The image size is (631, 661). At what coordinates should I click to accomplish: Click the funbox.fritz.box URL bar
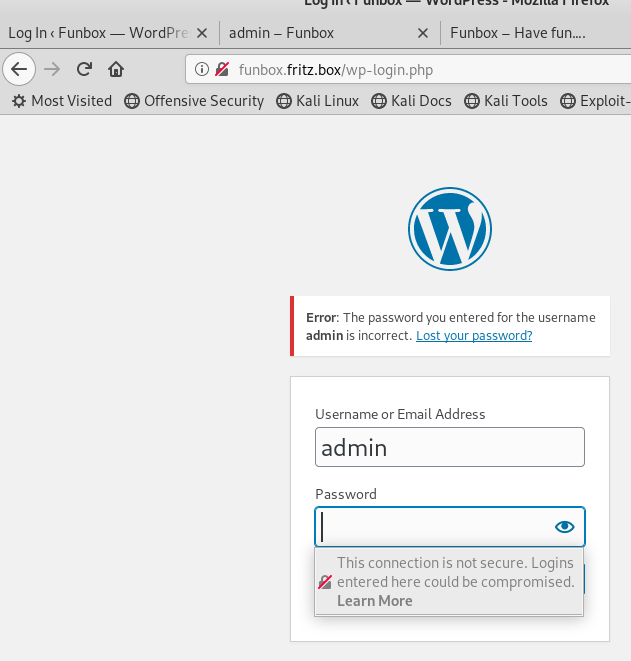coord(408,69)
